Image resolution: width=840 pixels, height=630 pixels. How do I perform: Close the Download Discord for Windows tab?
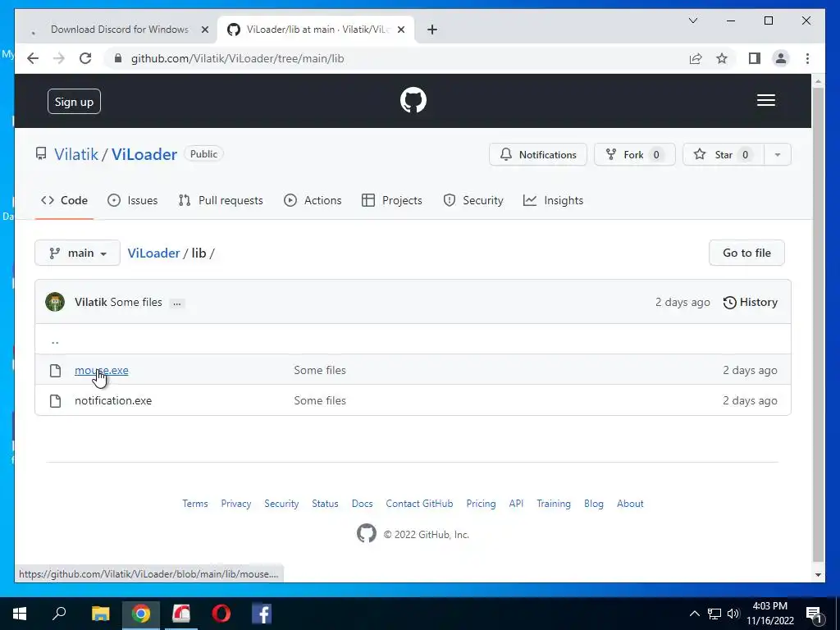point(204,30)
